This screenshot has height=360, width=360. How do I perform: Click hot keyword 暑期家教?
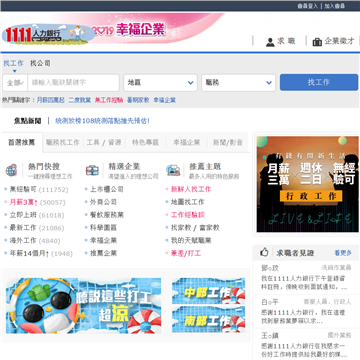tap(138, 100)
